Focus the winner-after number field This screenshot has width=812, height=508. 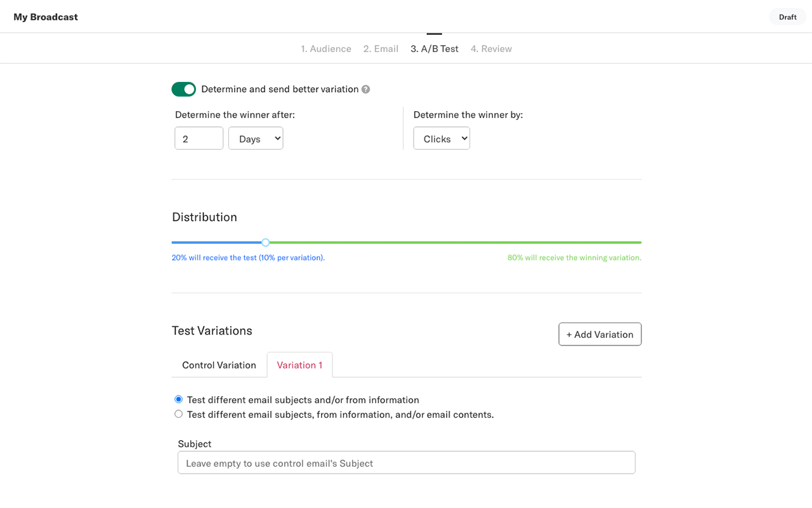click(x=199, y=138)
